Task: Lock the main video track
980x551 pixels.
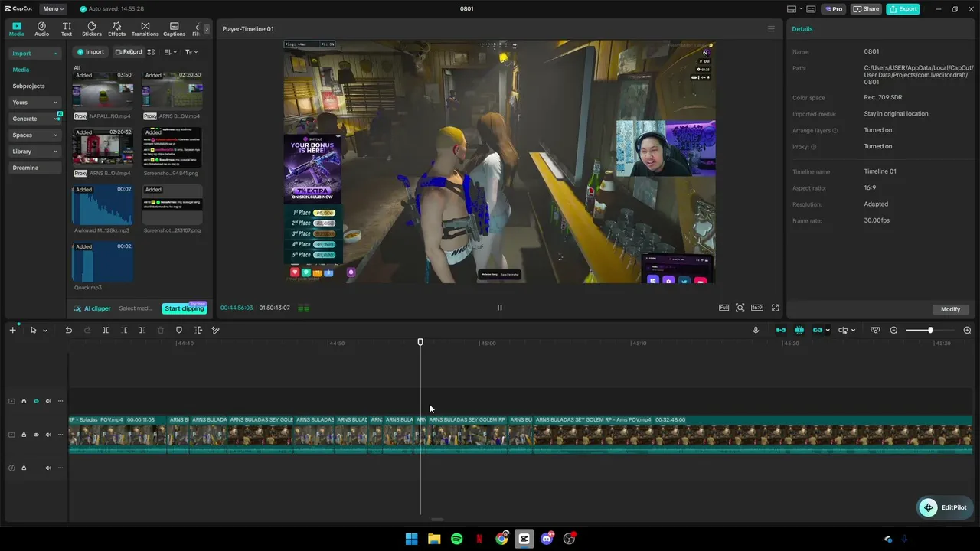Action: [24, 435]
